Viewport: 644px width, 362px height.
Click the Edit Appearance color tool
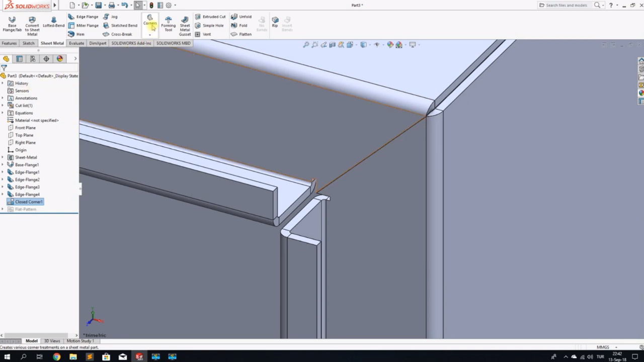click(x=390, y=44)
